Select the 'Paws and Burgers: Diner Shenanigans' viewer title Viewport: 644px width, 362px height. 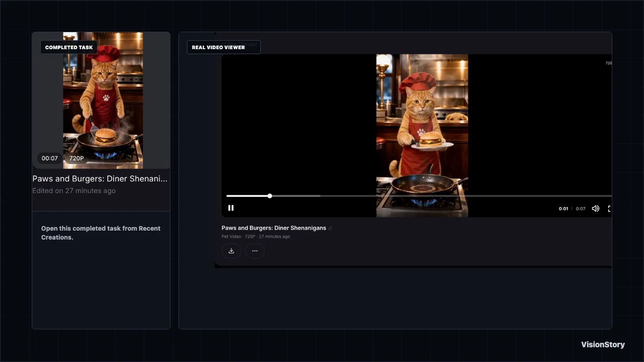pyautogui.click(x=274, y=228)
